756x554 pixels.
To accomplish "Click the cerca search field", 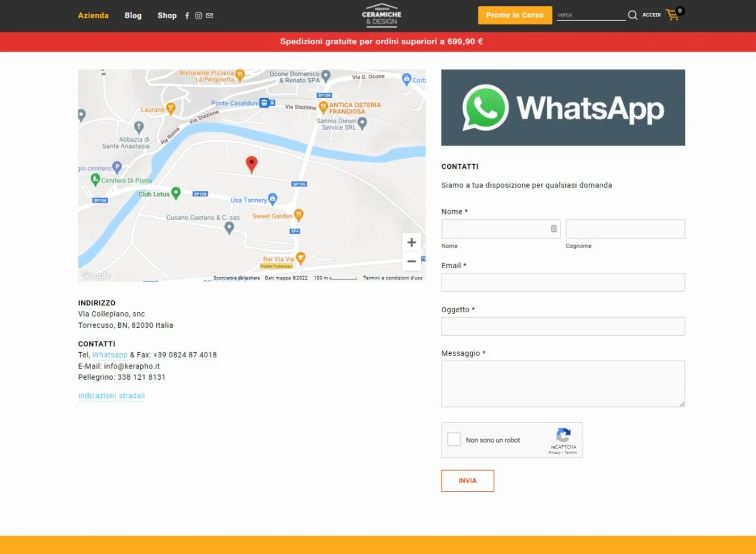I will pyautogui.click(x=591, y=15).
